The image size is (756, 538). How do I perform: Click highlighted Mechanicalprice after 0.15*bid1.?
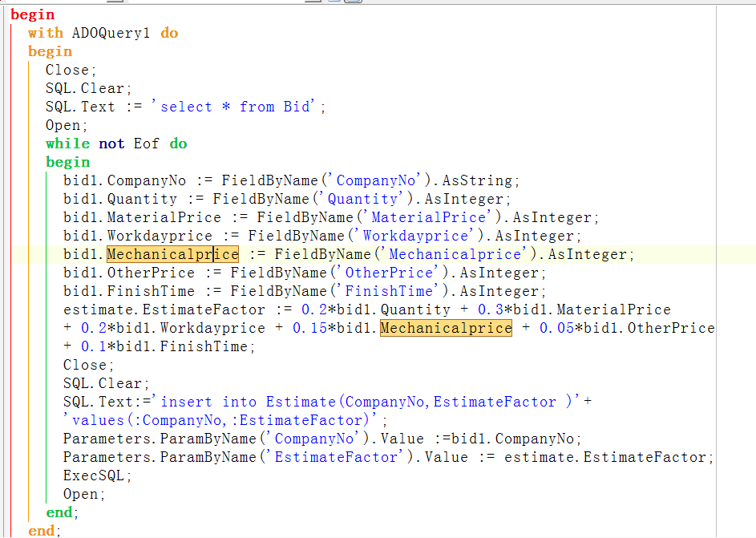pos(446,328)
